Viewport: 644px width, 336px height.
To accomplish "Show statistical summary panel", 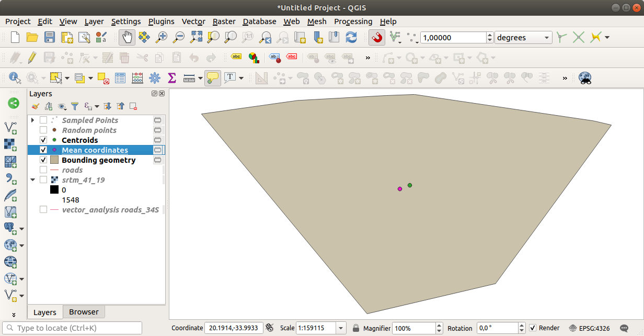I will 172,77.
